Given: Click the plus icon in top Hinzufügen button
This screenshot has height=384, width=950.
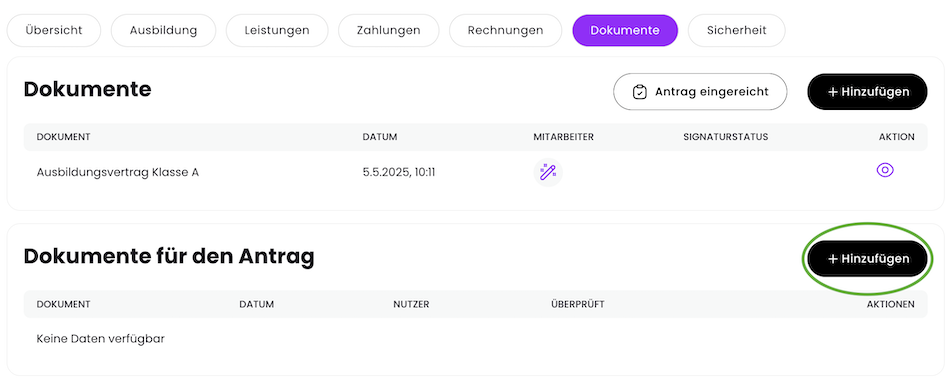Looking at the screenshot, I should coord(833,92).
